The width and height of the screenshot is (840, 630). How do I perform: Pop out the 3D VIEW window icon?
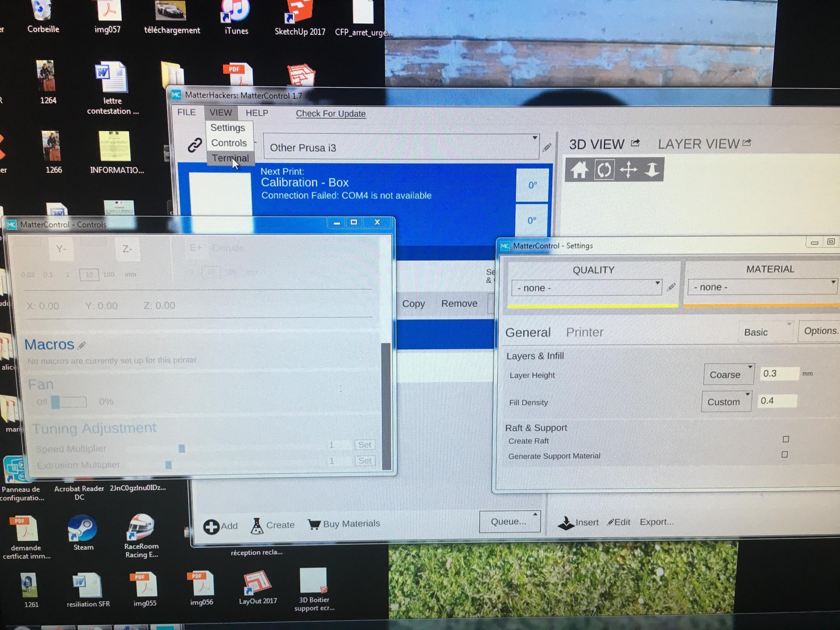coord(635,143)
